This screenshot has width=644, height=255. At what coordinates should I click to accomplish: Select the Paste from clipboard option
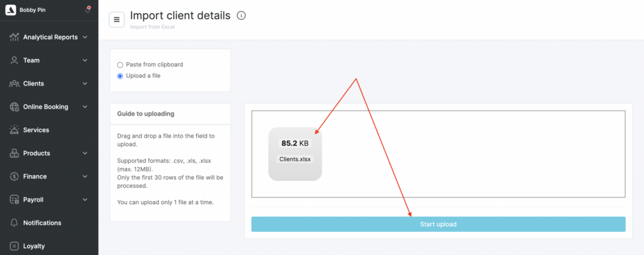(x=120, y=65)
